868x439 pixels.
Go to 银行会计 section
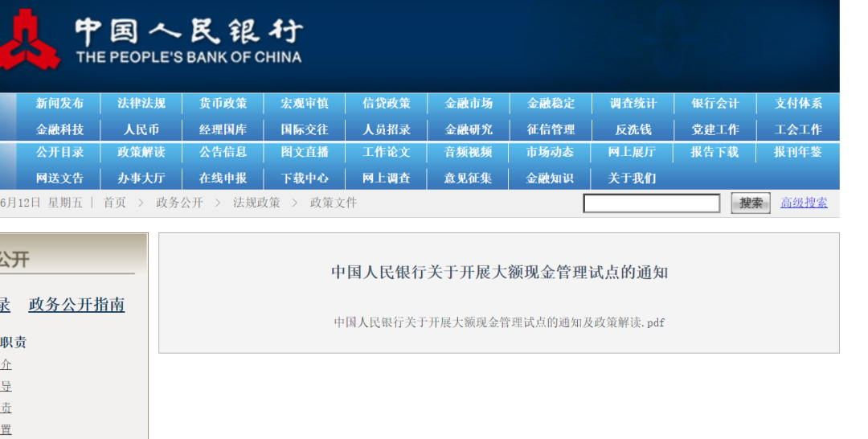(715, 104)
